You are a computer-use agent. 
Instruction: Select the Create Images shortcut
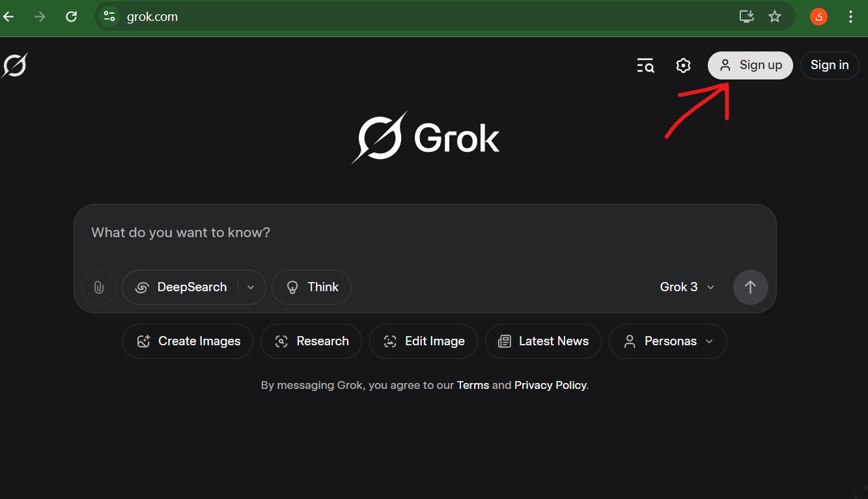[188, 341]
